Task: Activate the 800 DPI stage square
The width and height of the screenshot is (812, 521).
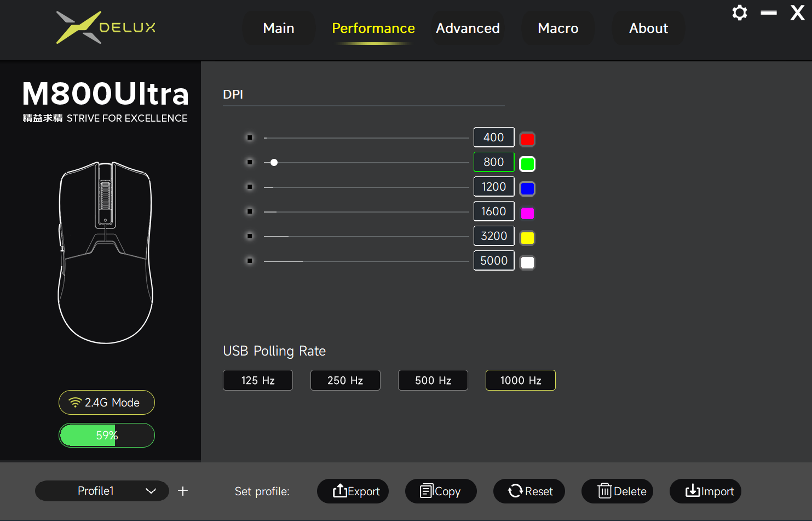Action: (x=250, y=162)
